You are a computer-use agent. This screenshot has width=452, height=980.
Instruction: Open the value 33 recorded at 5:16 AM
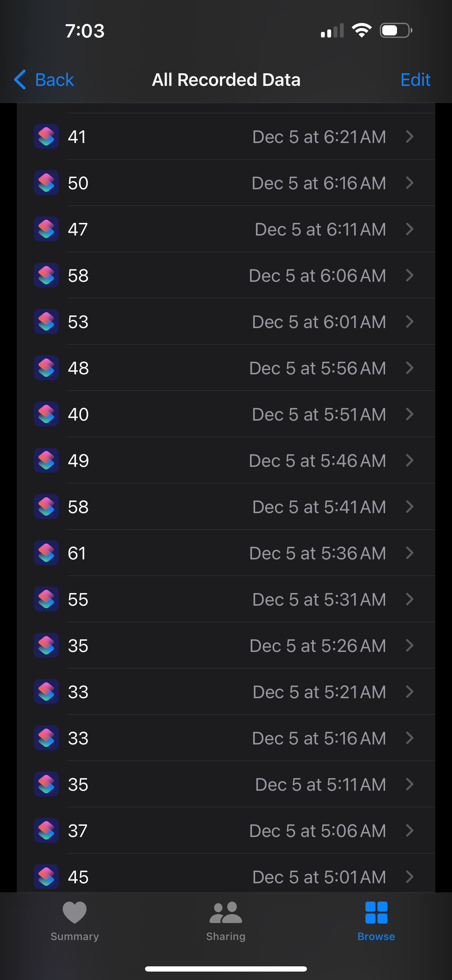coord(226,738)
